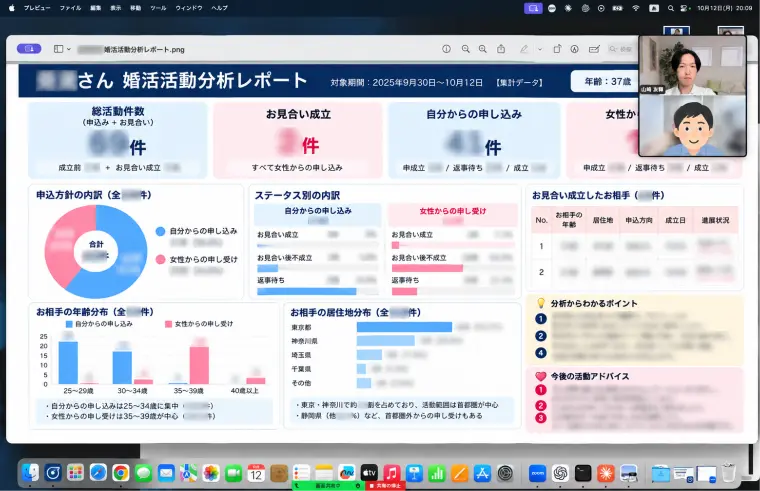Open the sidebar view options chevron
The height and width of the screenshot is (491, 760).
coord(69,49)
